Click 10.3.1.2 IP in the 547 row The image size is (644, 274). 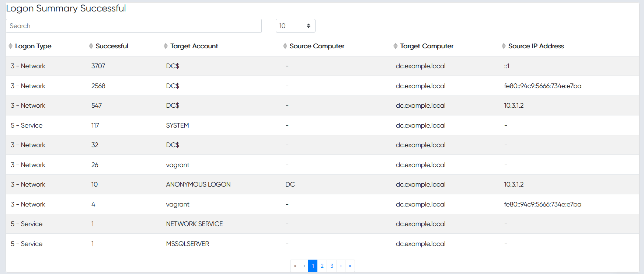point(514,105)
